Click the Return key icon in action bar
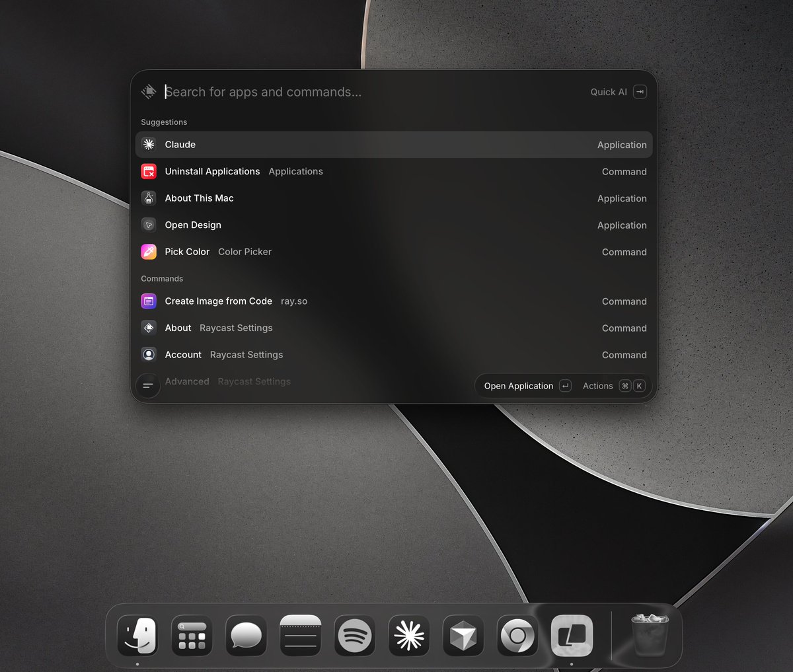This screenshot has width=793, height=672. click(x=565, y=386)
